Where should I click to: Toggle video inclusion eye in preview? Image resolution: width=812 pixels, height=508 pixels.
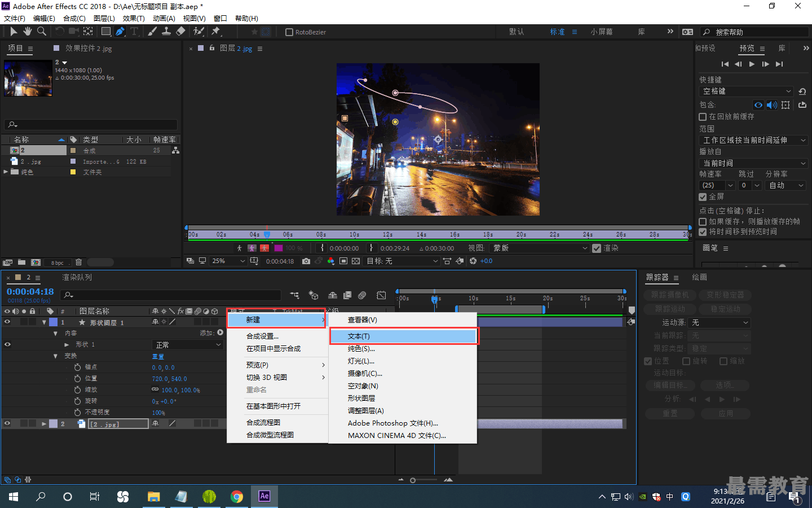[758, 105]
